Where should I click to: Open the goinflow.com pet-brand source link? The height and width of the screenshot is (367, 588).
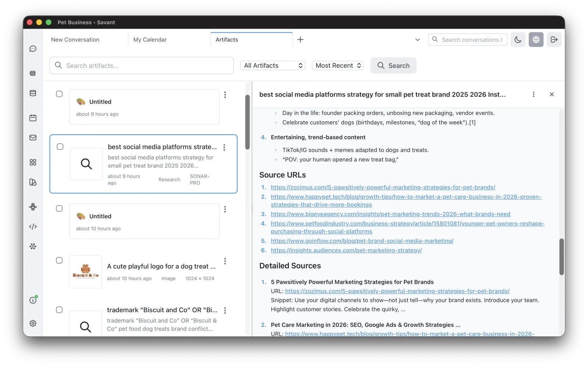(362, 241)
